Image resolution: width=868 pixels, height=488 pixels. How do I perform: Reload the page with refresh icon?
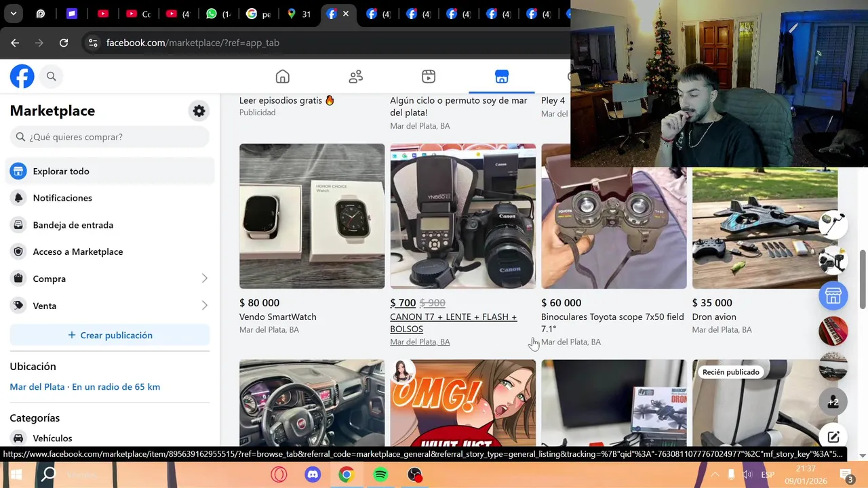64,43
